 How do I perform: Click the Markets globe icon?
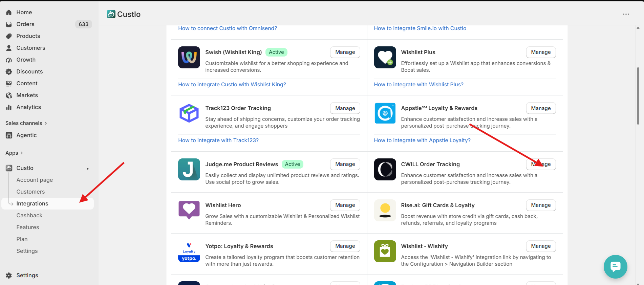(x=9, y=95)
